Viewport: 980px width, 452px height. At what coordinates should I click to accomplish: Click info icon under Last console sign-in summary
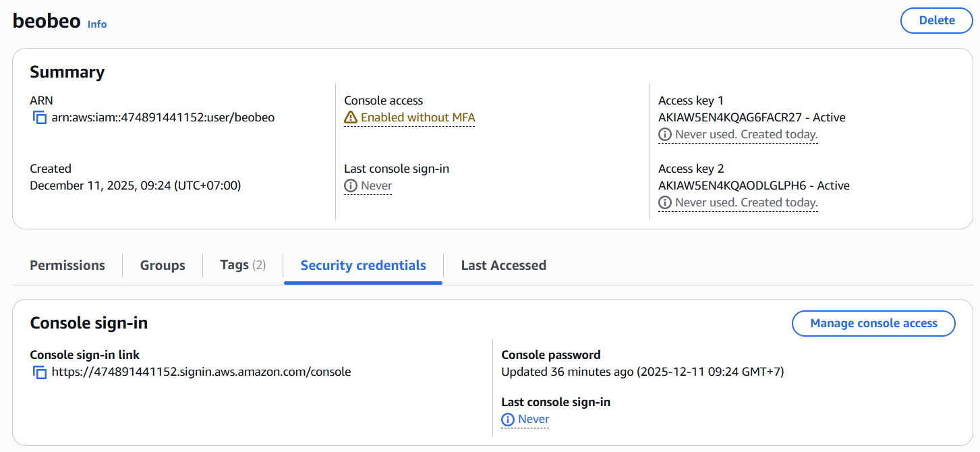coord(351,186)
